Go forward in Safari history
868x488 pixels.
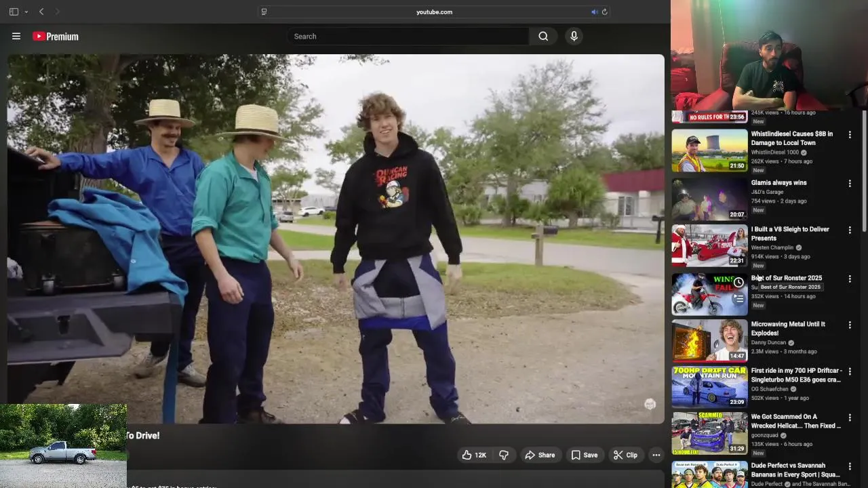tap(57, 12)
